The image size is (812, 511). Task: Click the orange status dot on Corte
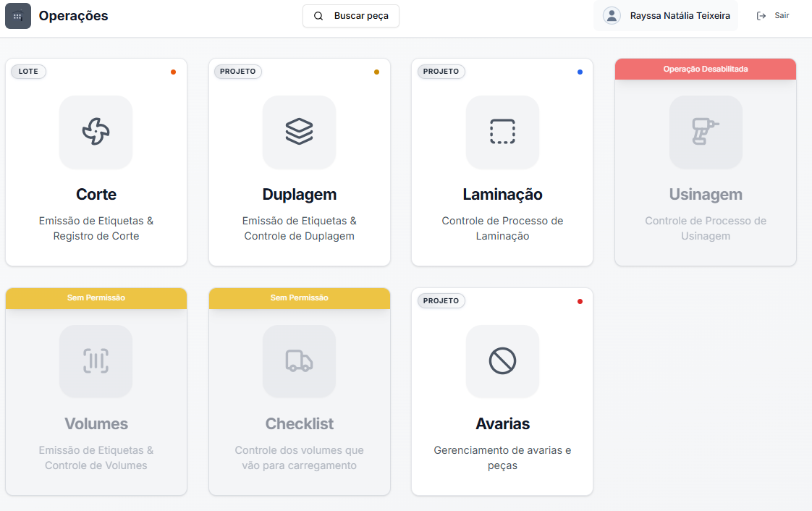pyautogui.click(x=173, y=72)
